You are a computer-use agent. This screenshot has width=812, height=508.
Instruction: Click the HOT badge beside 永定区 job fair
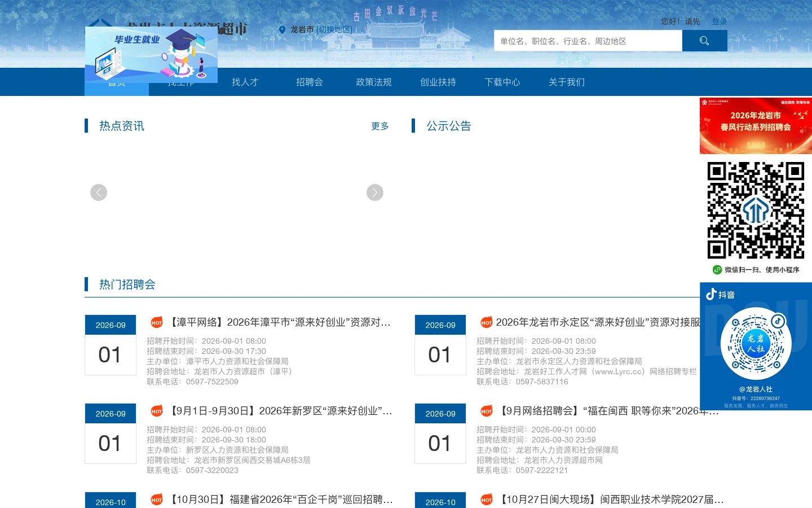pyautogui.click(x=487, y=322)
